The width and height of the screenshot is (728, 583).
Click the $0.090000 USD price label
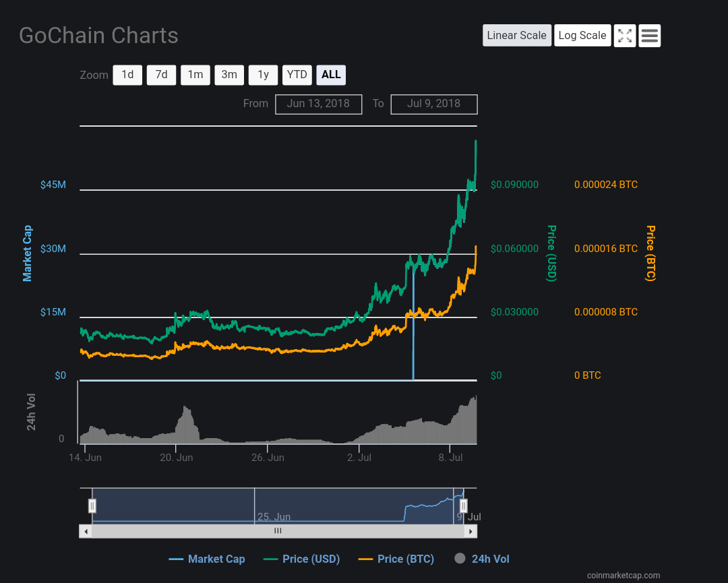point(514,185)
